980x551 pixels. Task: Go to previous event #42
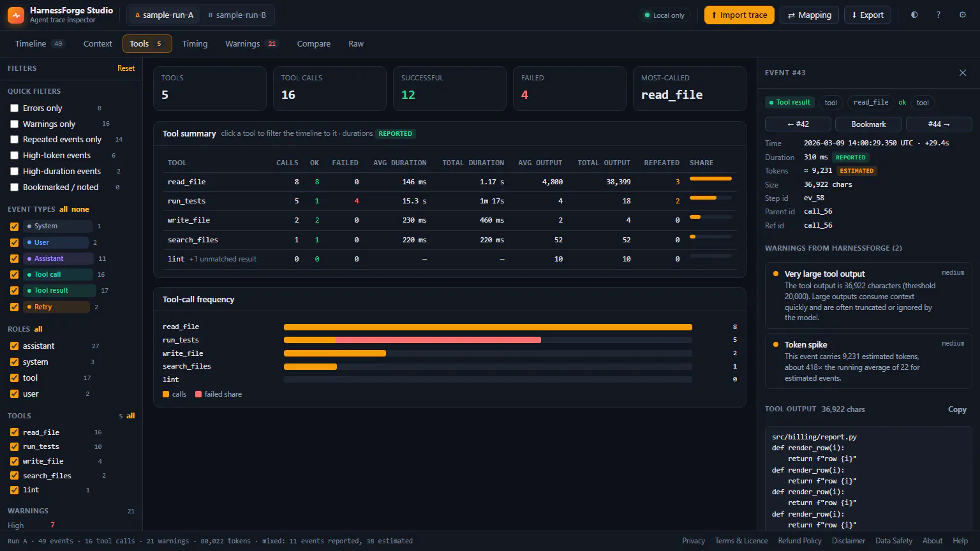(798, 124)
